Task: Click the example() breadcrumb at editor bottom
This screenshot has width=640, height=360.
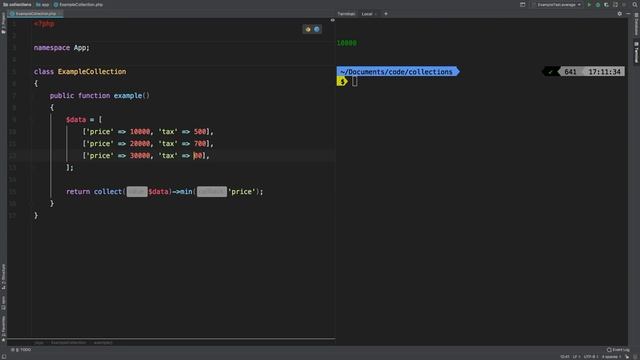Action: tap(103, 342)
